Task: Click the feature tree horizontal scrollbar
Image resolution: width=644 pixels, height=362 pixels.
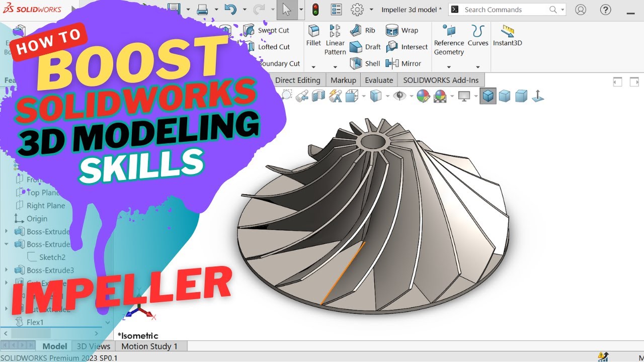Action: (31, 333)
